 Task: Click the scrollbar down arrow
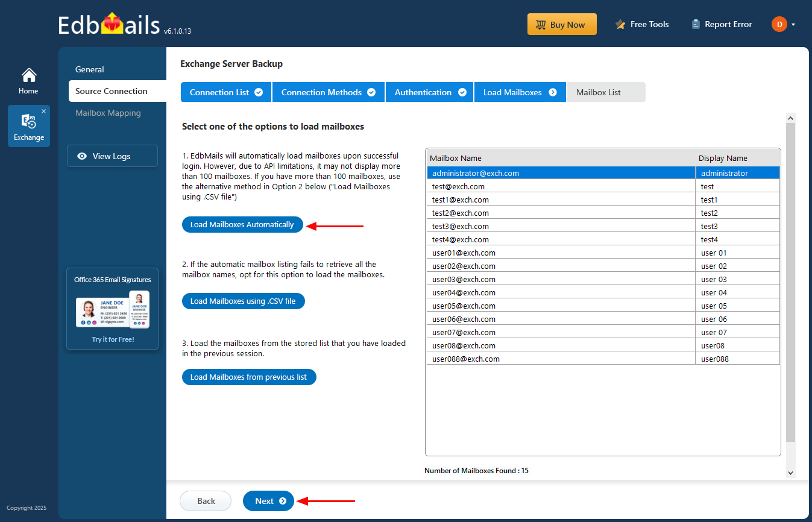pos(791,473)
